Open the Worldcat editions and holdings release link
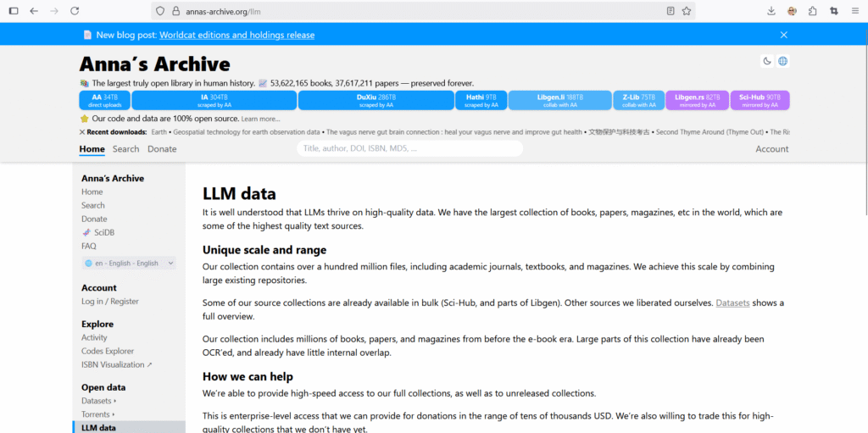Image resolution: width=868 pixels, height=433 pixels. 236,35
